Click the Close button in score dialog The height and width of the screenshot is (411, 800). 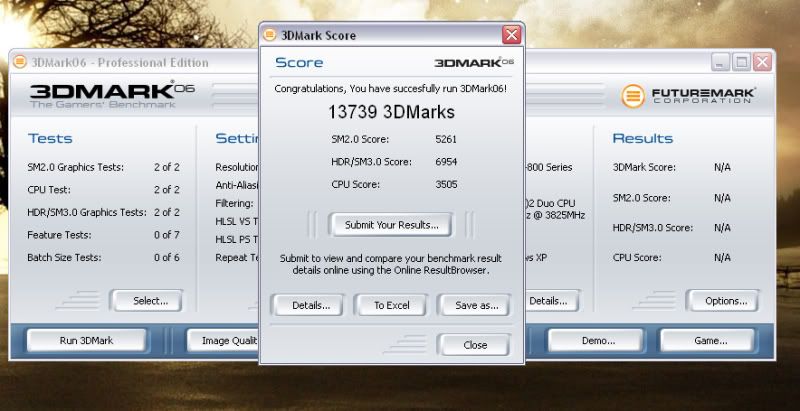click(x=474, y=345)
